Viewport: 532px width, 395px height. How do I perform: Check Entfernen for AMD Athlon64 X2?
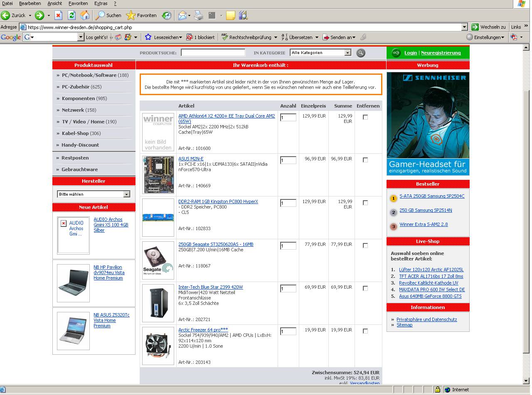click(x=365, y=117)
